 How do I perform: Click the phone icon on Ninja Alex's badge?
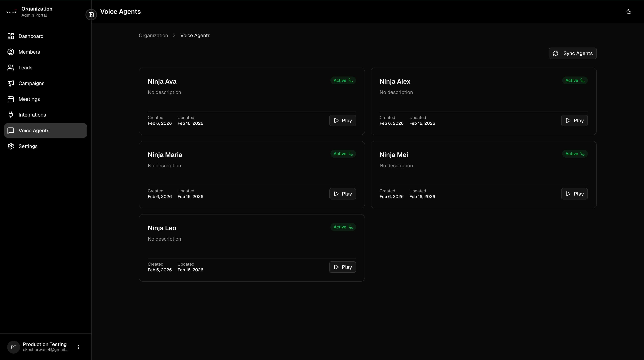pos(583,80)
